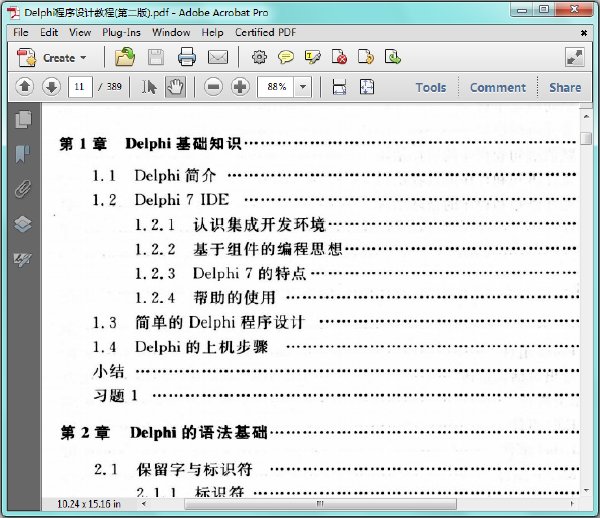The height and width of the screenshot is (518, 600).
Task: Open the Comment pane
Action: 497,88
